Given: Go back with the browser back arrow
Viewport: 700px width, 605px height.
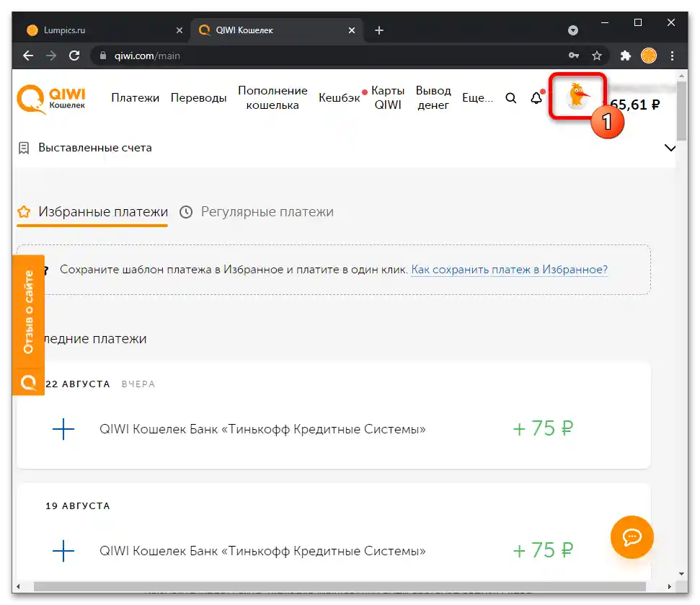Looking at the screenshot, I should tap(28, 56).
